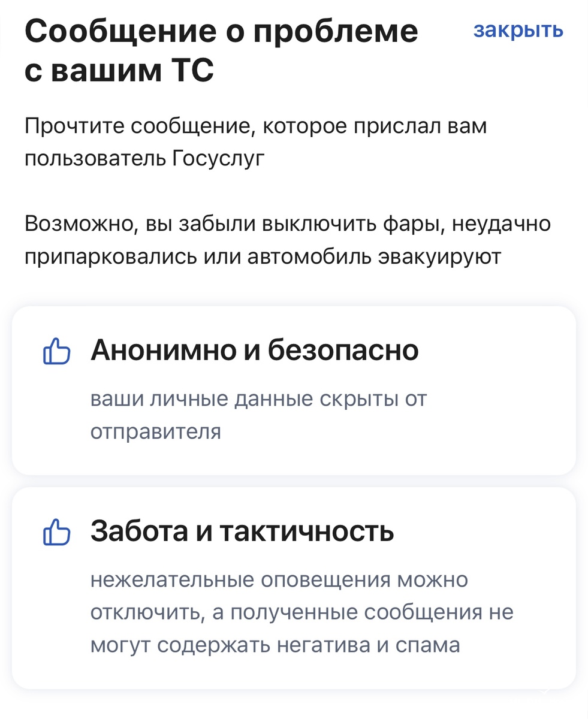Click the «могут содержать негатива и спама» line
The image size is (588, 719).
click(275, 645)
